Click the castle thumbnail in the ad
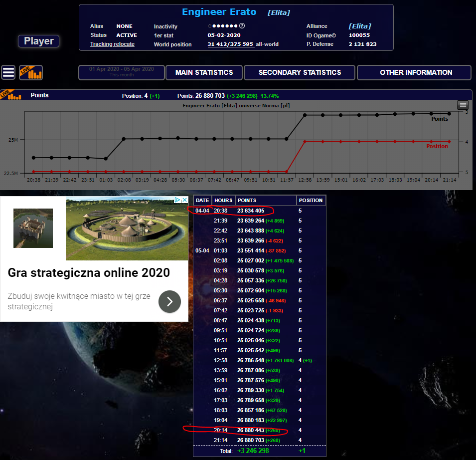Screen dimensions: 476x460 (x=33, y=228)
